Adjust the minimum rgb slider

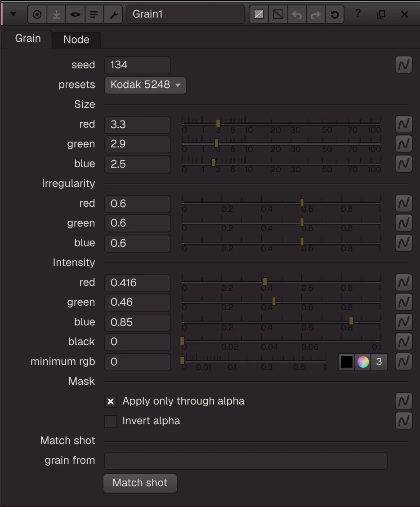coord(253,361)
